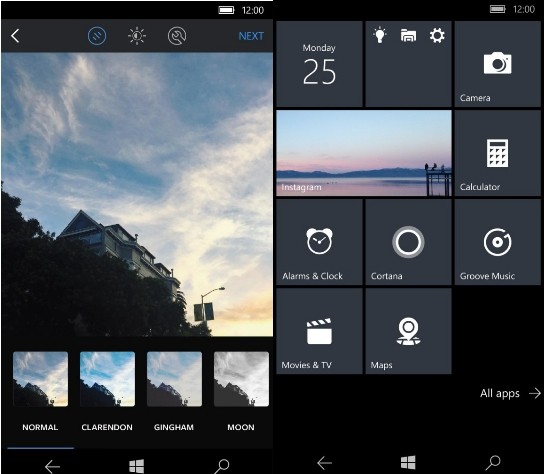Image resolution: width=547 pixels, height=474 pixels.
Task: Select the Lux brightness sun icon
Action: coord(137,36)
